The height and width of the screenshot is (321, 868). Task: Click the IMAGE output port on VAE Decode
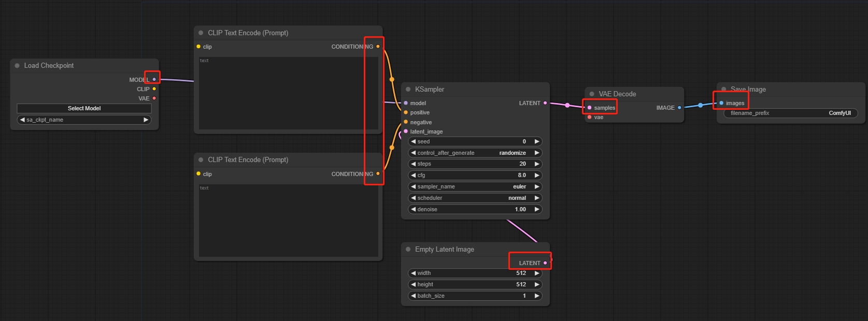coord(679,108)
